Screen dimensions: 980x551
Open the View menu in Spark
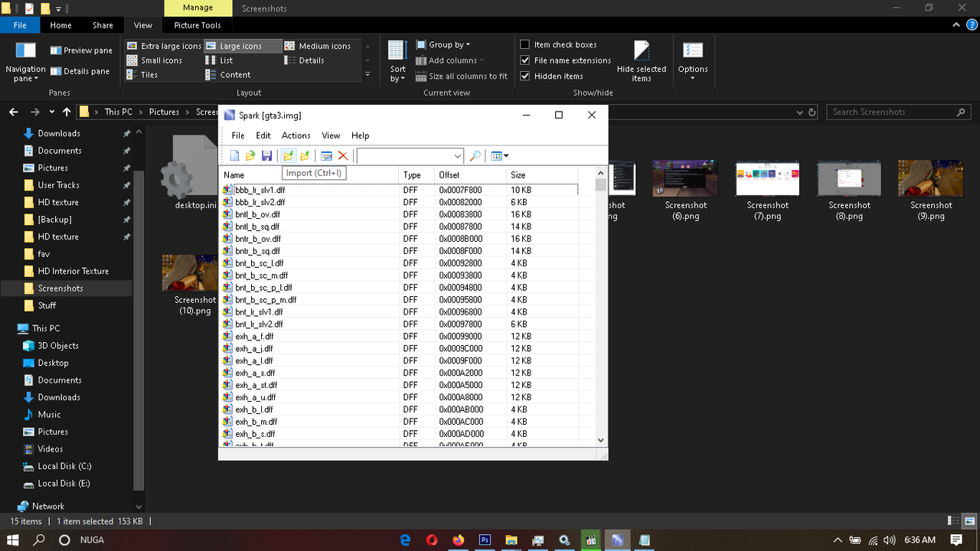(x=331, y=135)
